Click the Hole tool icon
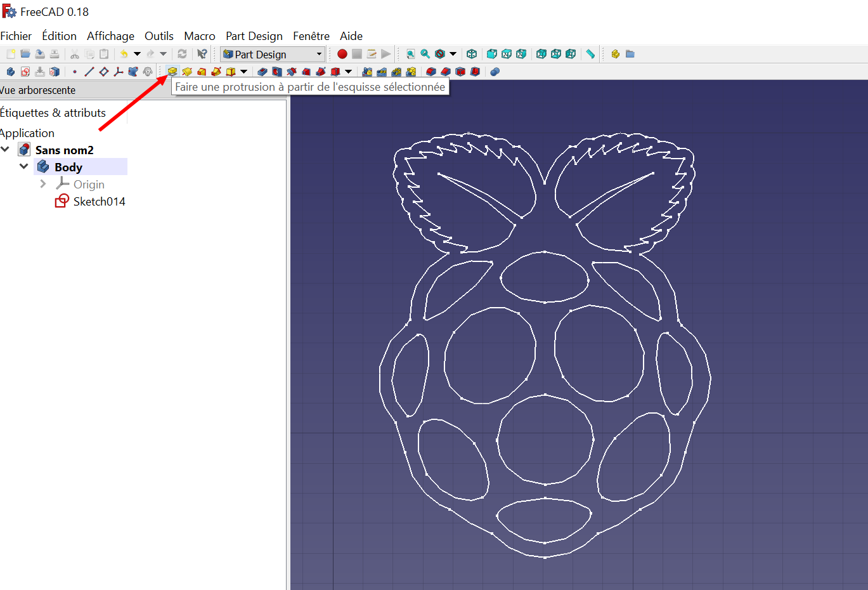Viewport: 868px width, 590px height. pos(277,72)
